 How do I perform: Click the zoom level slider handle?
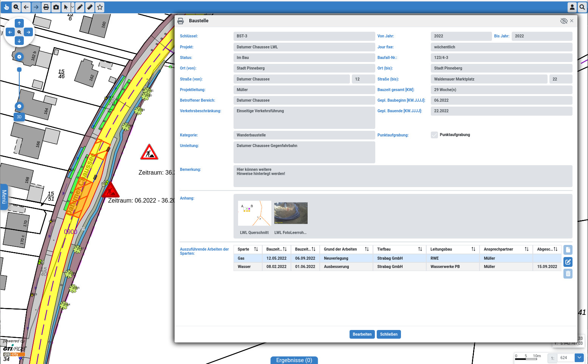click(19, 70)
